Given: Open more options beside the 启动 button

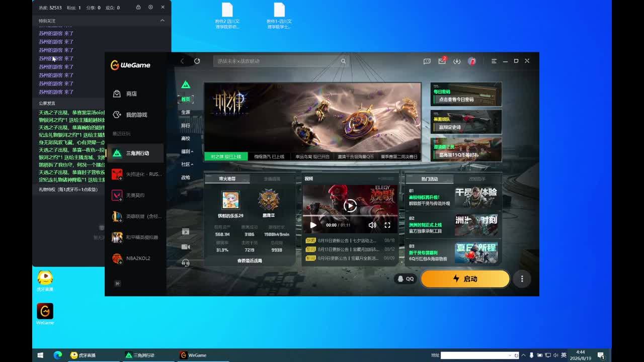Looking at the screenshot, I should coord(522,279).
